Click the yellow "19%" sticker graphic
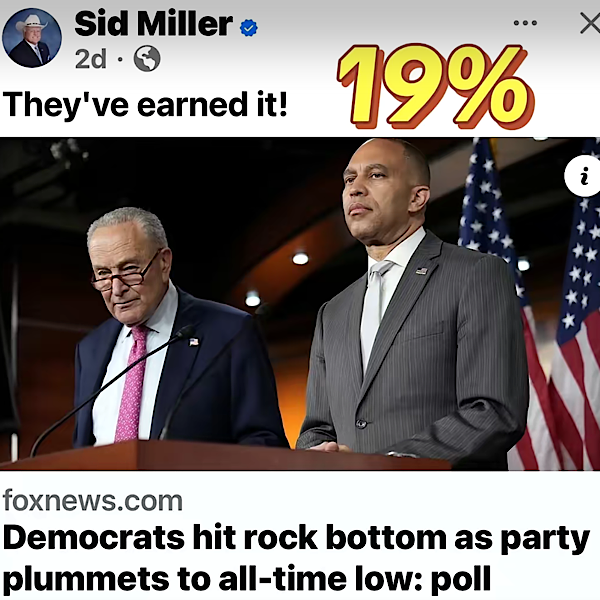Screen dimensions: 600x600 coord(436,86)
